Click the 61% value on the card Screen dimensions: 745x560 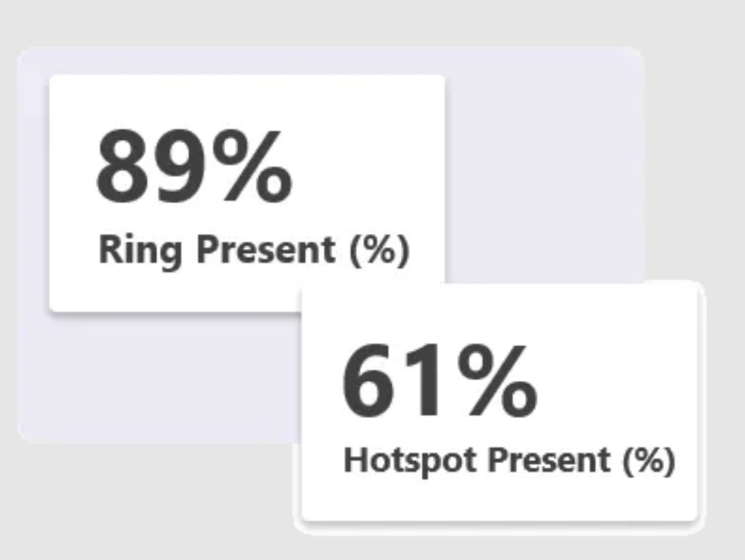coord(439,383)
